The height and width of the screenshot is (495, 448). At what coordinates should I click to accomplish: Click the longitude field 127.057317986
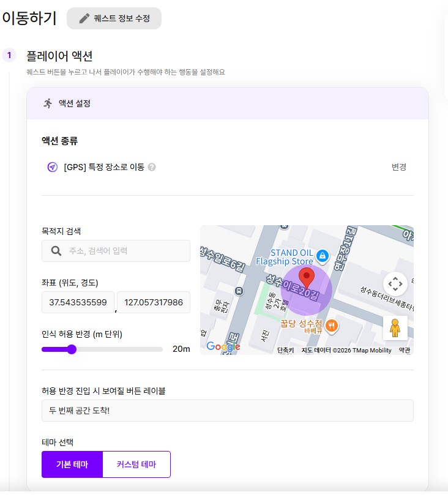154,302
